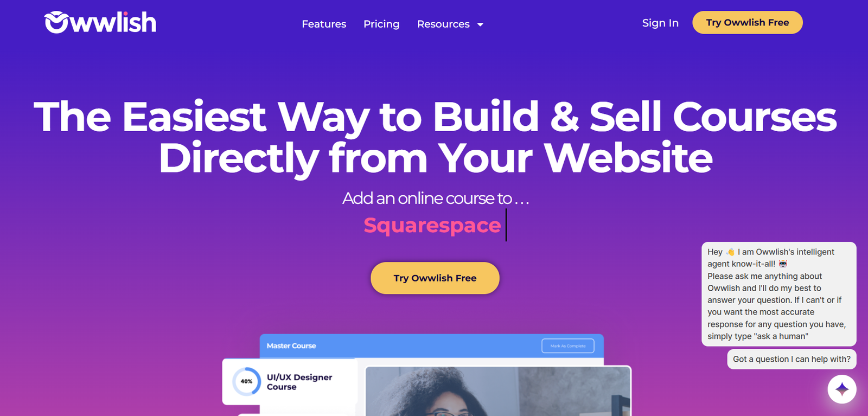Open the Features menu item

click(x=324, y=24)
